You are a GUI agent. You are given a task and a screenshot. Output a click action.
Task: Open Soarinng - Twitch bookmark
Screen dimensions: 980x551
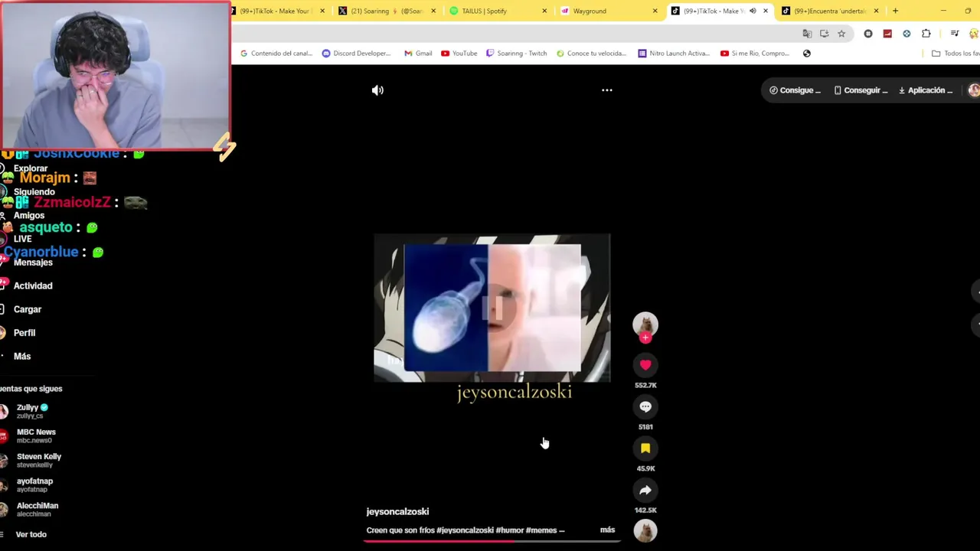click(x=517, y=54)
